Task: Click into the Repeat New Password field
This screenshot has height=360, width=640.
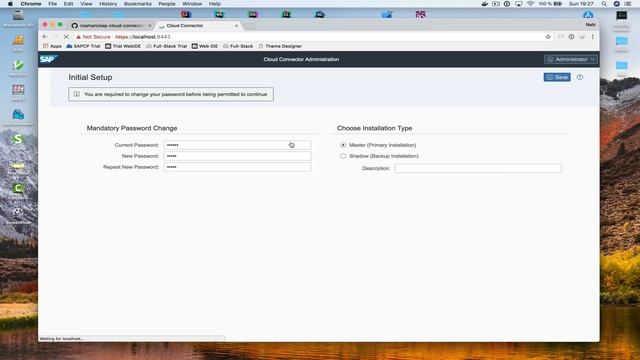Action: click(237, 167)
